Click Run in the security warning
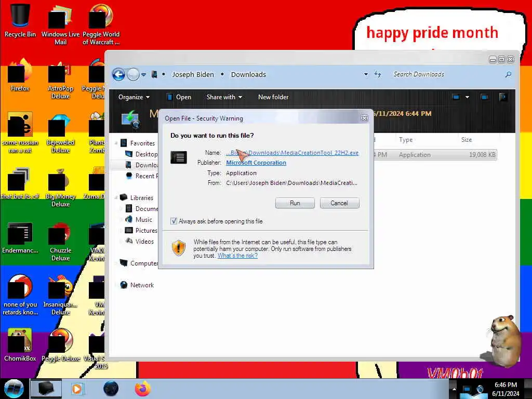The width and height of the screenshot is (532, 399). 295,203
